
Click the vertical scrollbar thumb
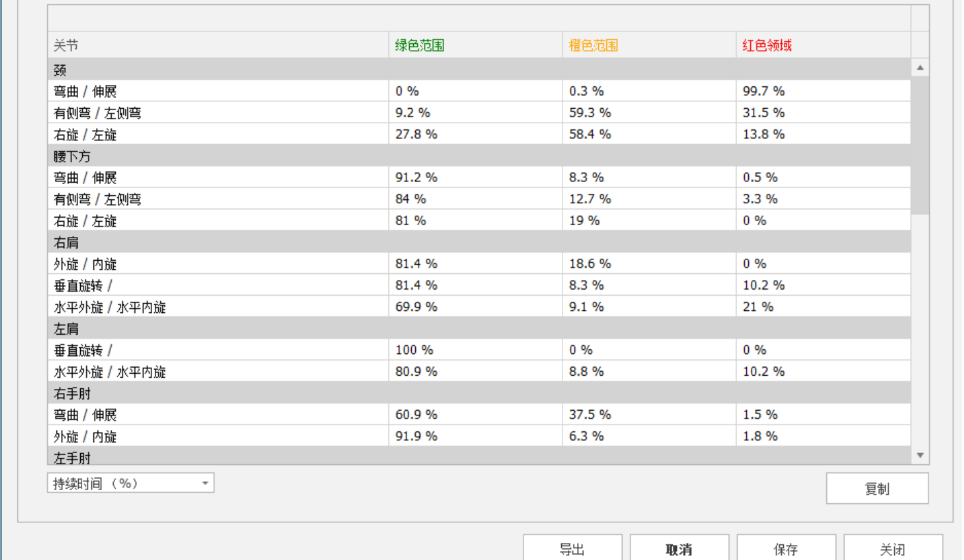(x=920, y=144)
